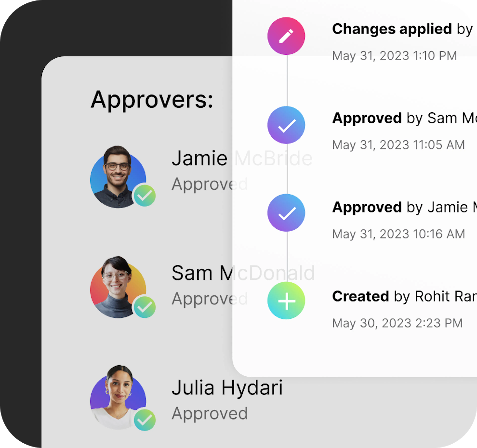Click the Approved by Jamie event title
The image size is (477, 448).
(404, 207)
